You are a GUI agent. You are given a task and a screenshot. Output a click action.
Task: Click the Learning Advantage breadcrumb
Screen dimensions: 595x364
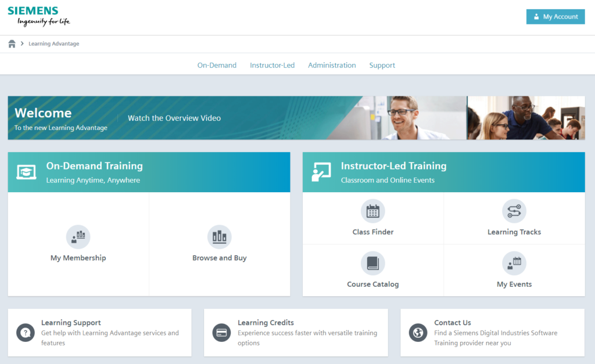point(54,44)
